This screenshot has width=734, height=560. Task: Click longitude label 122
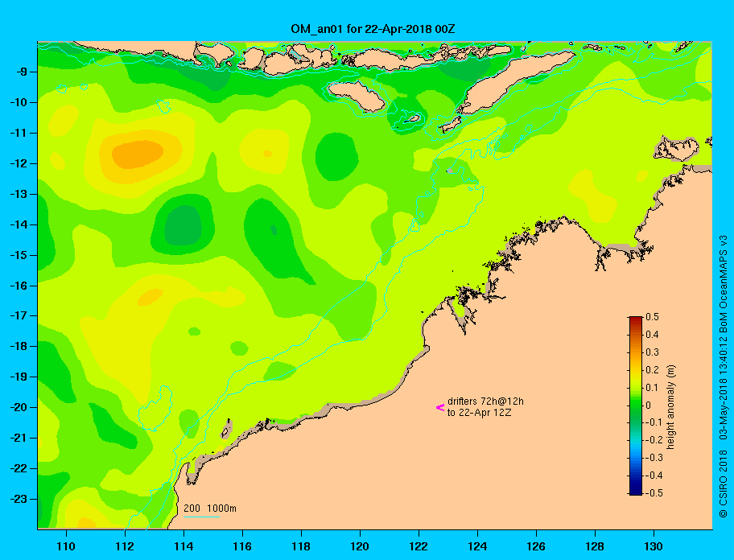coord(419,546)
